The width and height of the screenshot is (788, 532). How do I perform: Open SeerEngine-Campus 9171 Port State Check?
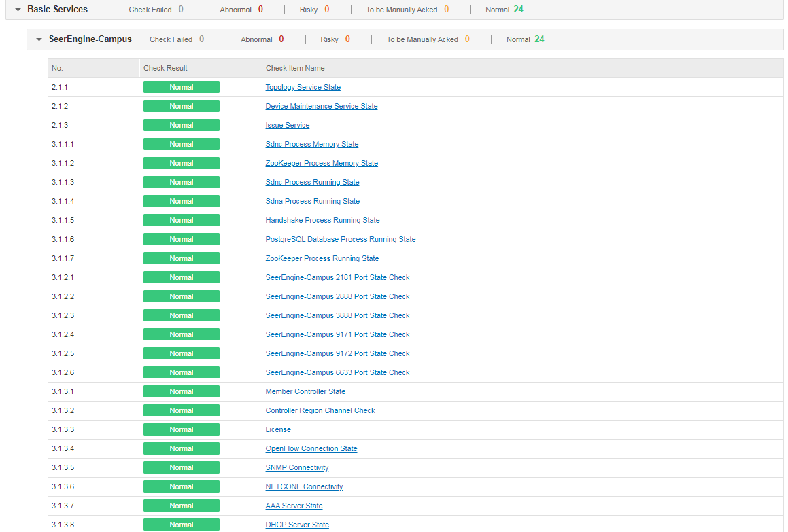tap(338, 334)
